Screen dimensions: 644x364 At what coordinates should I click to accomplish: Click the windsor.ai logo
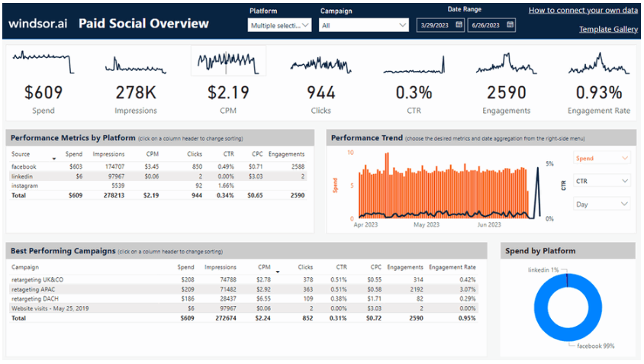pyautogui.click(x=38, y=24)
